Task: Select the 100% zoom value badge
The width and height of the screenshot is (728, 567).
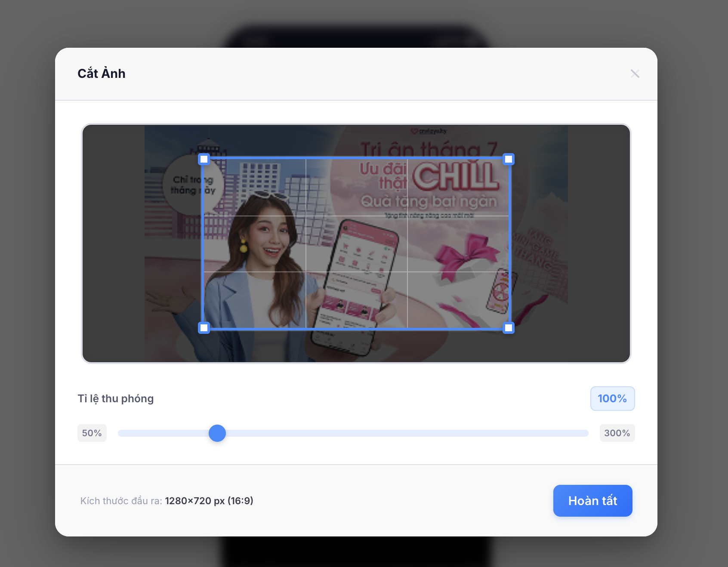Action: [612, 399]
